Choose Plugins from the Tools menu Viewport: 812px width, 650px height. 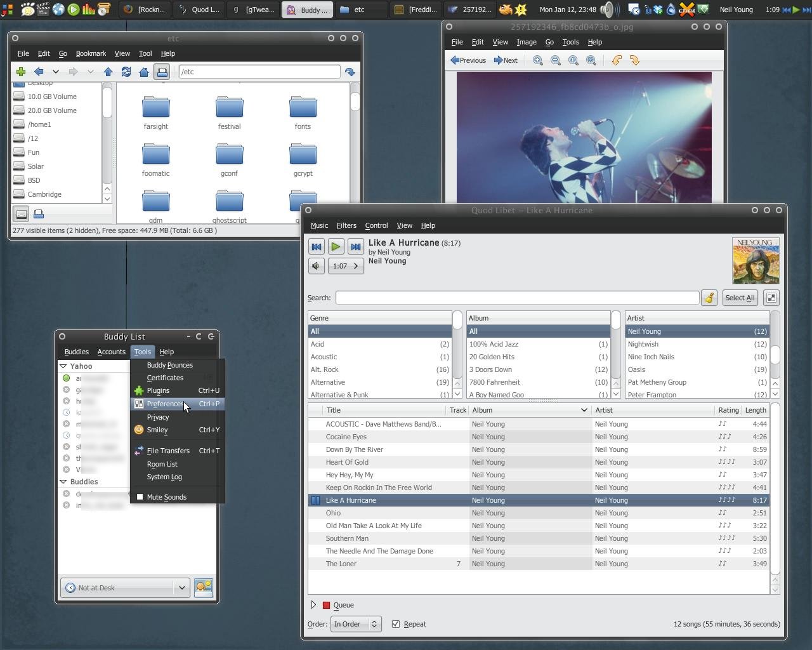coord(178,390)
